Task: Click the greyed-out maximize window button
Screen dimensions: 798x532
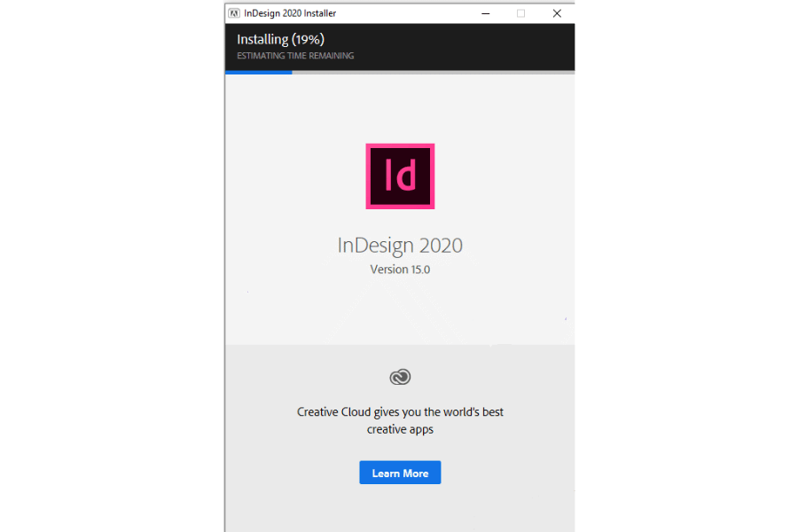Action: [520, 13]
